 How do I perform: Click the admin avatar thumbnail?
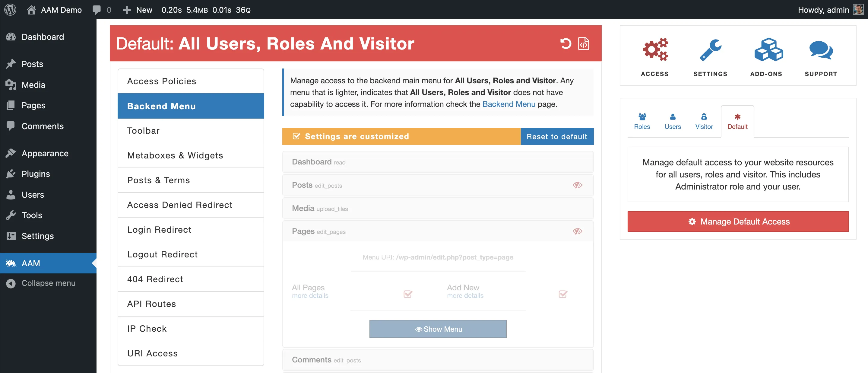858,9
